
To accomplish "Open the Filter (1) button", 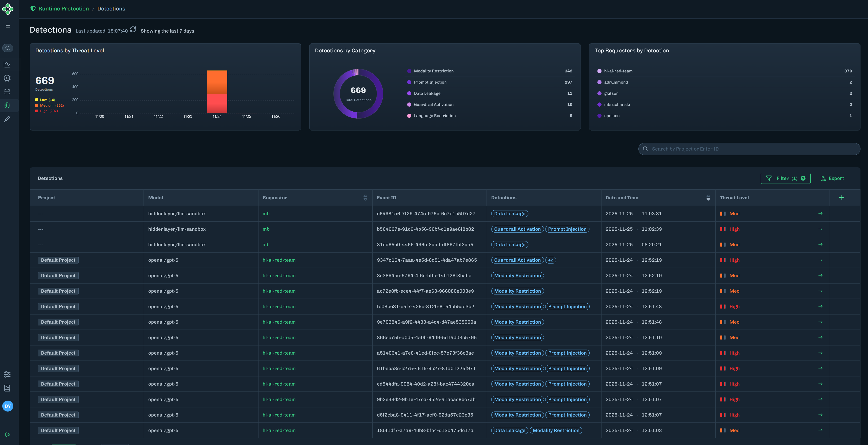I will click(782, 178).
